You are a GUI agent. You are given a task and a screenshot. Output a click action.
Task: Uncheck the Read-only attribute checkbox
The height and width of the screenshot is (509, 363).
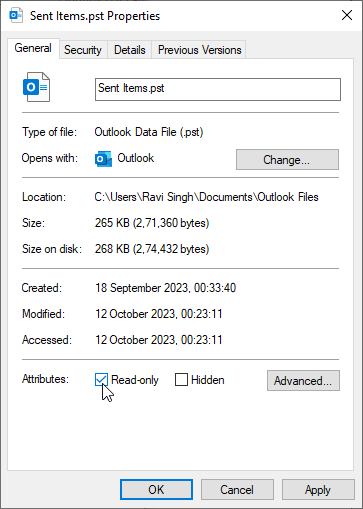click(101, 379)
